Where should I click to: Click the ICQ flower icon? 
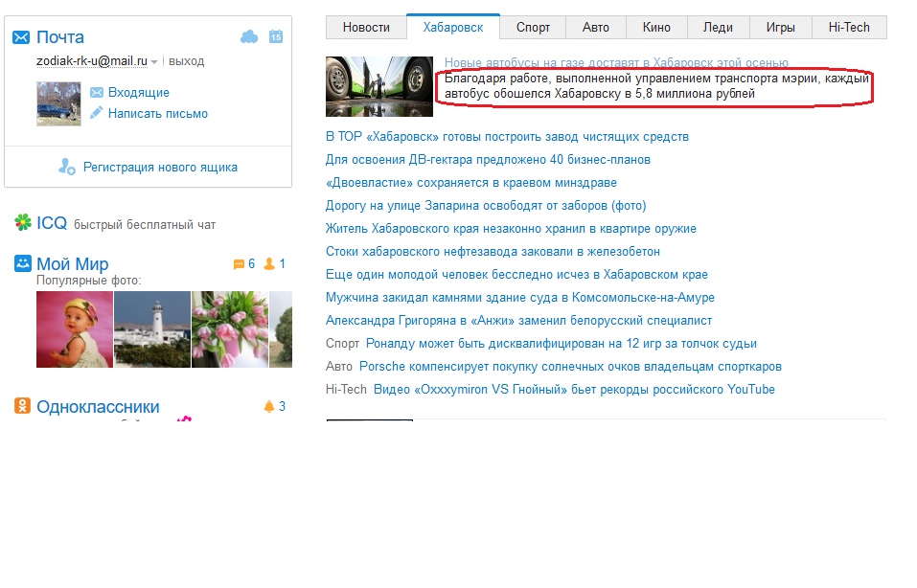tap(23, 223)
